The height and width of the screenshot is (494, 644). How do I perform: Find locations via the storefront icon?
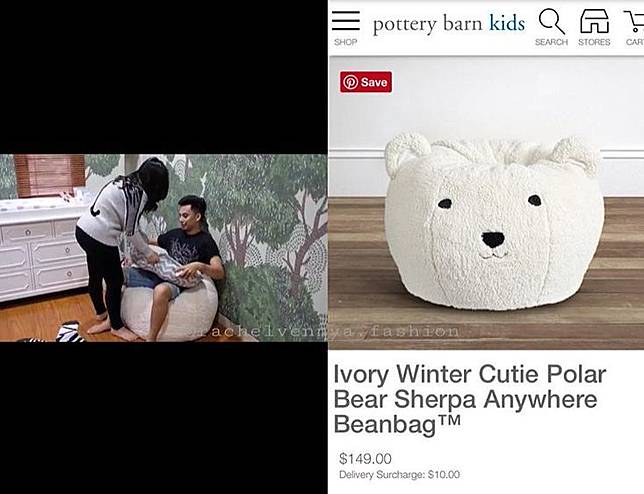point(594,21)
